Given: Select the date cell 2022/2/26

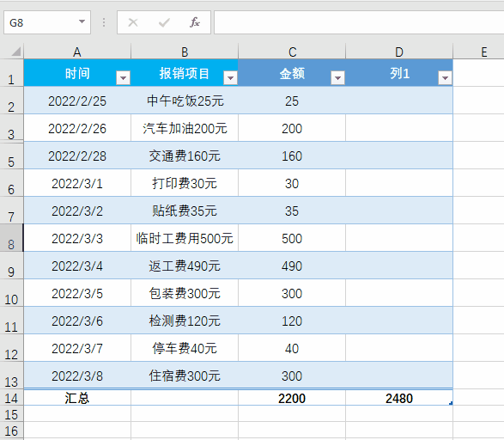Looking at the screenshot, I should click(77, 128).
